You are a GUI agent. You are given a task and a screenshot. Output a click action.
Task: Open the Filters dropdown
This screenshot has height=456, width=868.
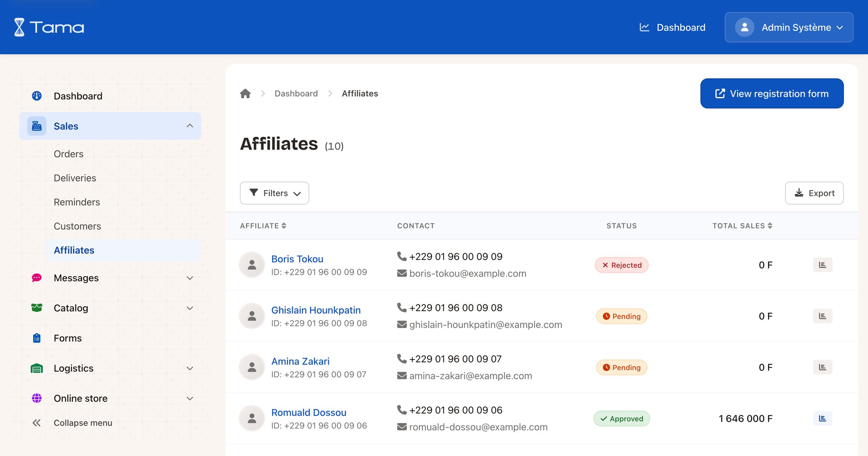(274, 193)
